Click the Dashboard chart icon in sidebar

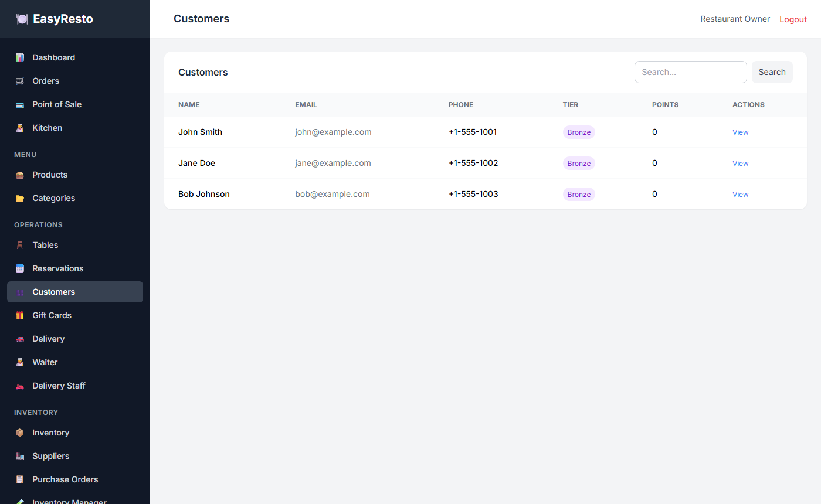pyautogui.click(x=20, y=57)
